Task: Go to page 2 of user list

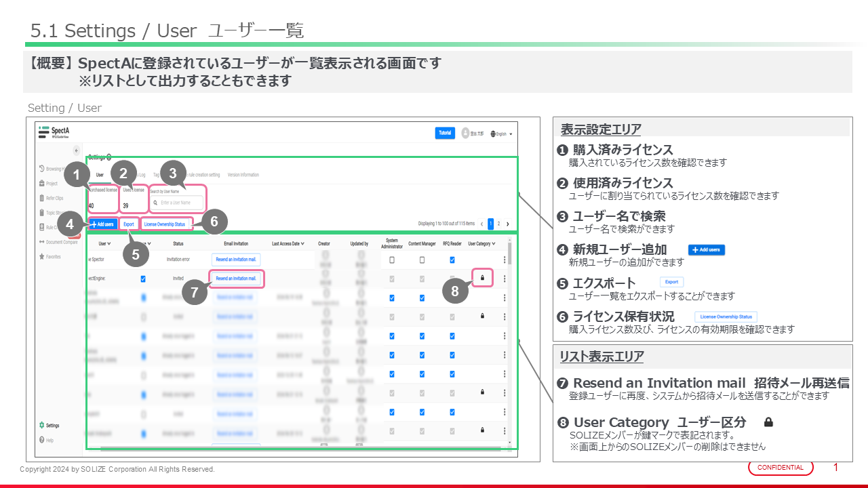Action: click(x=498, y=224)
